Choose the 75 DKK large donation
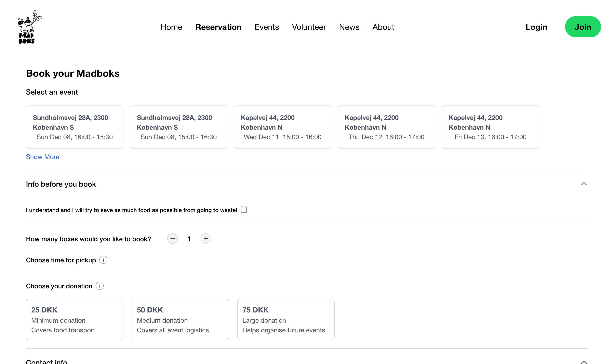Image resolution: width=614 pixels, height=364 pixels. [x=286, y=319]
